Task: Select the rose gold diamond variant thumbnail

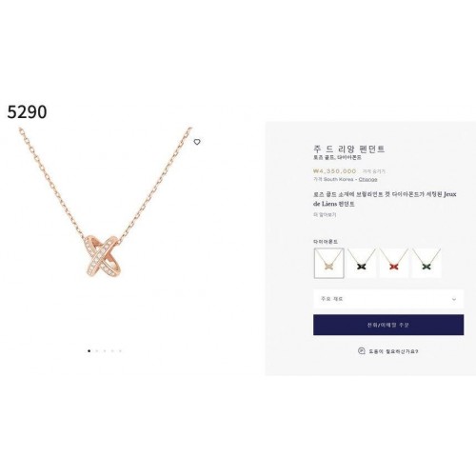Action: pyautogui.click(x=328, y=263)
